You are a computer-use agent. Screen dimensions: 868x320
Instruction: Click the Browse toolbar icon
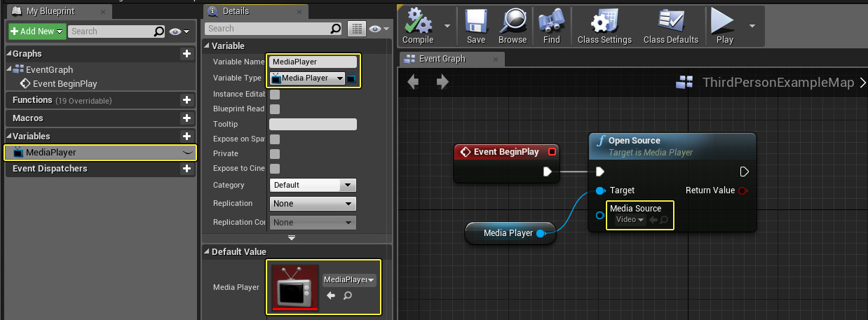513,26
